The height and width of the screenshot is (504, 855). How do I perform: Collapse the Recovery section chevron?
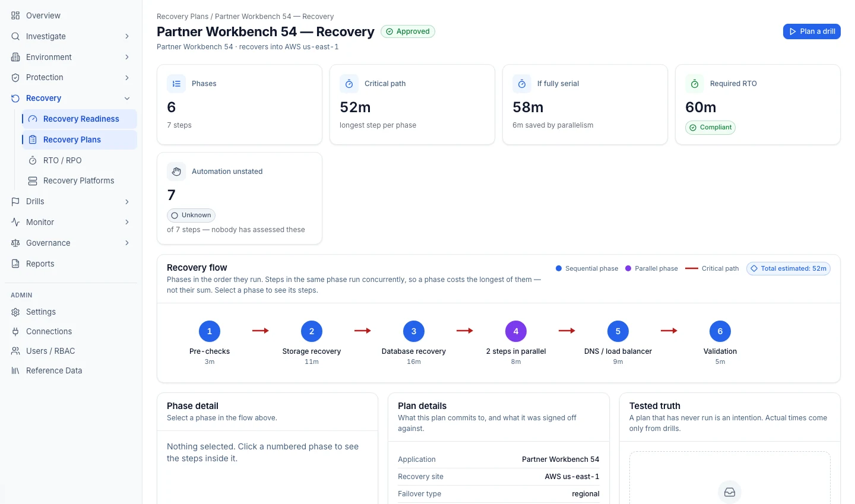(x=127, y=99)
